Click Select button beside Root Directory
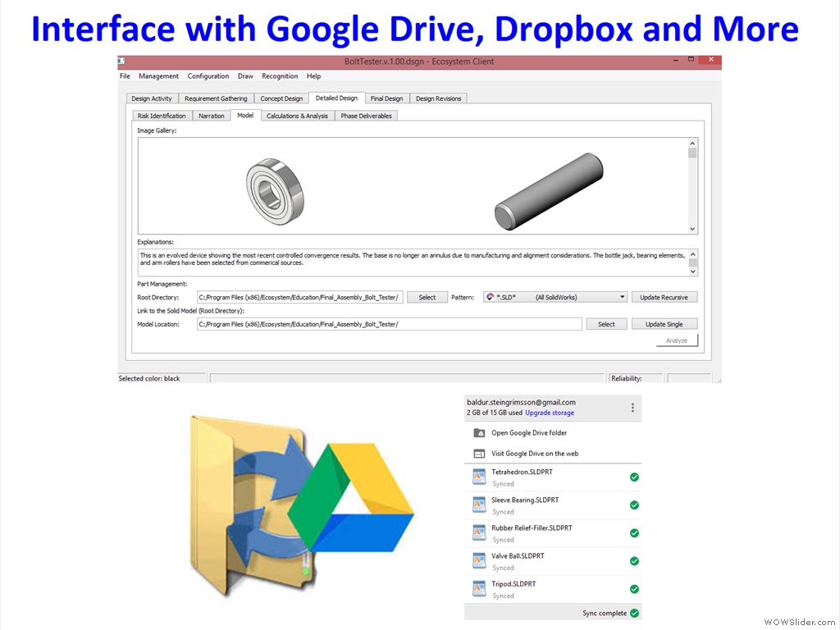 [427, 297]
